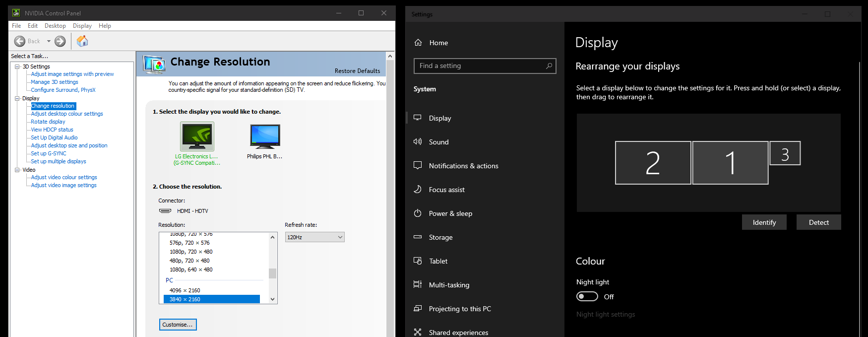This screenshot has height=337, width=868.
Task: Select 576p, 720 × 576 resolution
Action: point(189,243)
